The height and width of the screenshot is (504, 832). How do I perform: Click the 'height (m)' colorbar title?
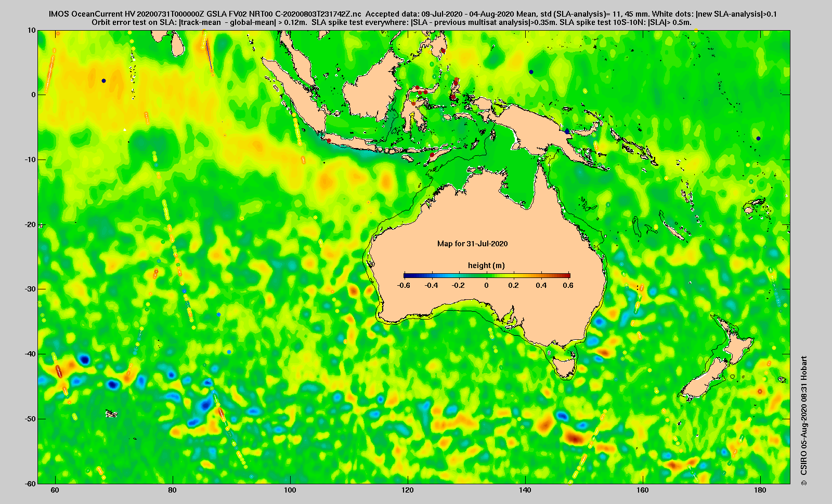pyautogui.click(x=486, y=266)
